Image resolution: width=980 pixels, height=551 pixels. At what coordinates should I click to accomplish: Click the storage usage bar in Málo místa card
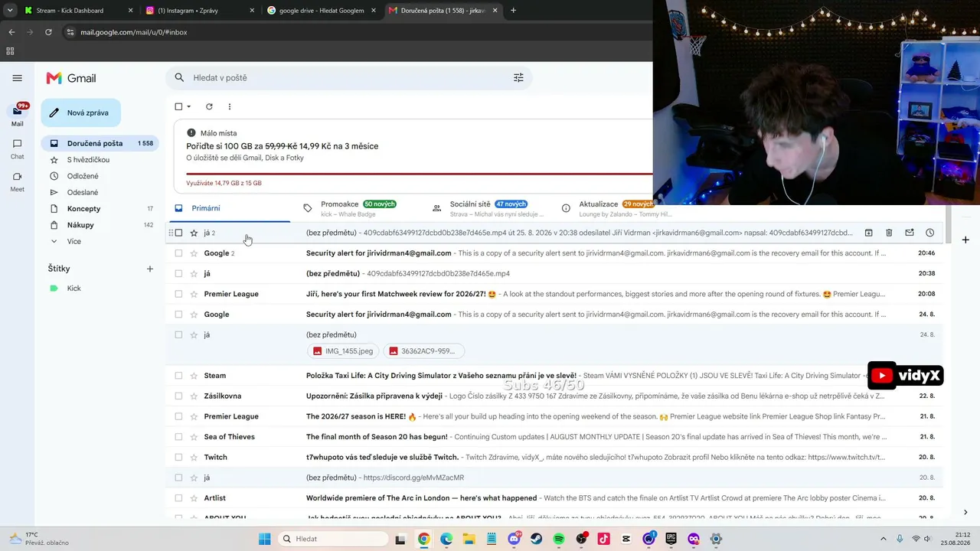pyautogui.click(x=420, y=174)
